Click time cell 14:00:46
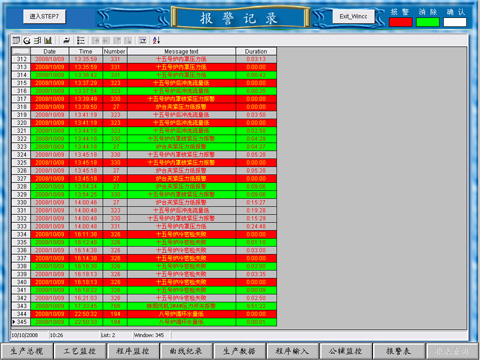 [x=86, y=203]
